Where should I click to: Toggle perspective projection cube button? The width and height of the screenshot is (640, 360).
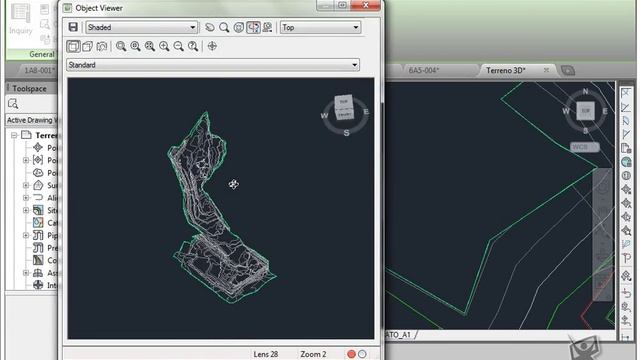click(87, 46)
